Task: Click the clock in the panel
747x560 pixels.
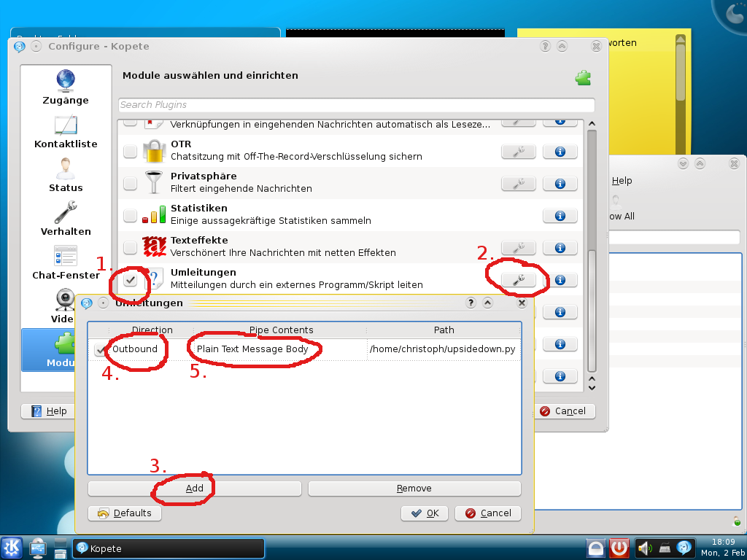Action: [x=723, y=548]
